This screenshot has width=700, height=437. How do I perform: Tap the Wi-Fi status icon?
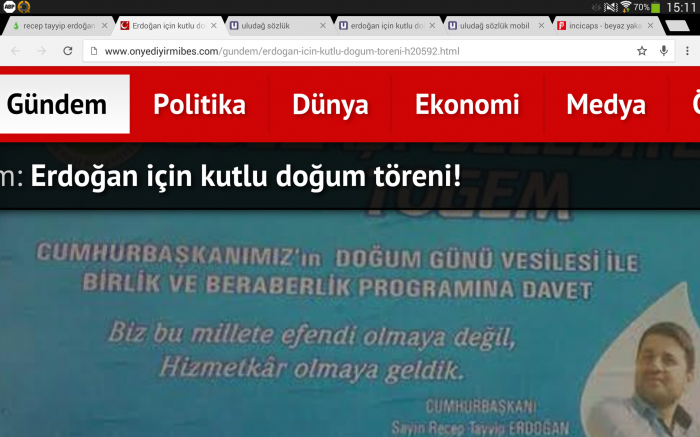625,7
